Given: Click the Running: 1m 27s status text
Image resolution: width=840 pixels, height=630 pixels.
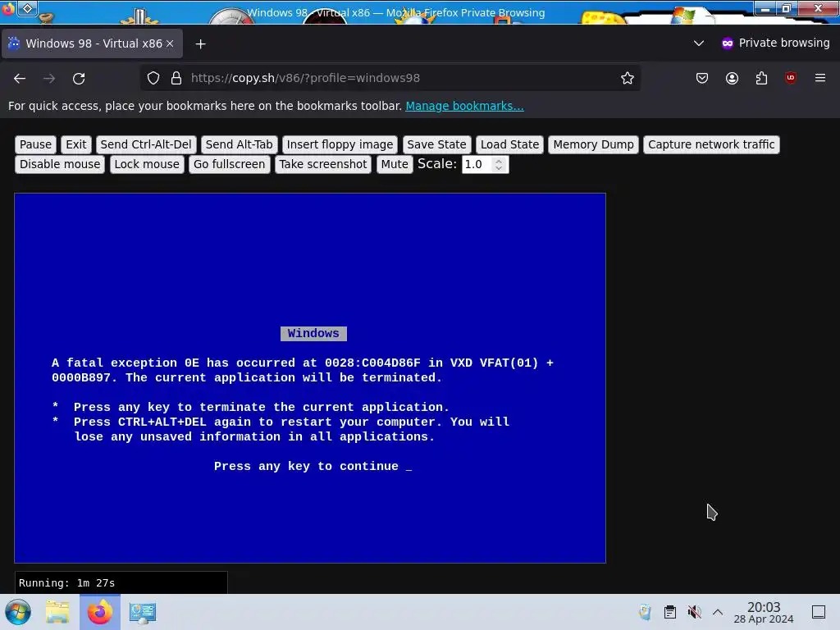Looking at the screenshot, I should tap(67, 583).
